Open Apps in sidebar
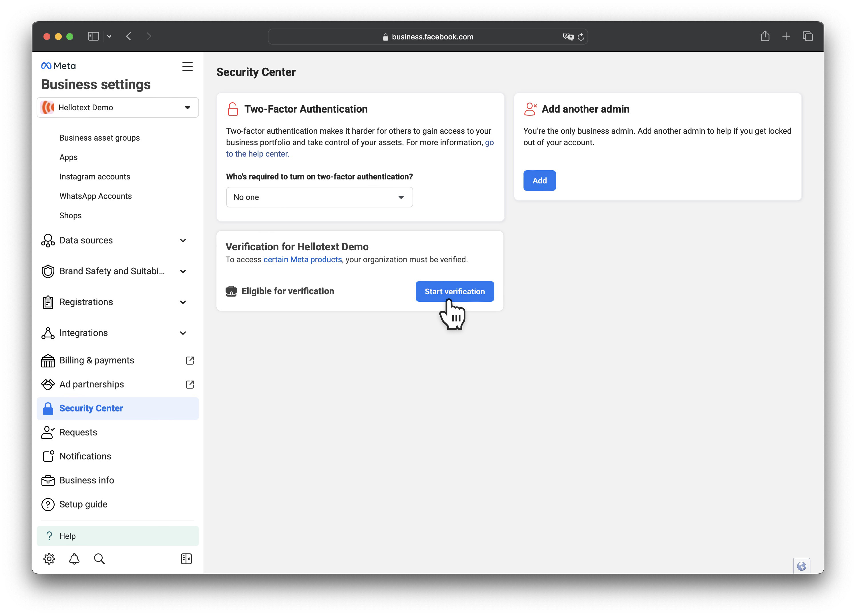The width and height of the screenshot is (856, 616). coord(68,157)
